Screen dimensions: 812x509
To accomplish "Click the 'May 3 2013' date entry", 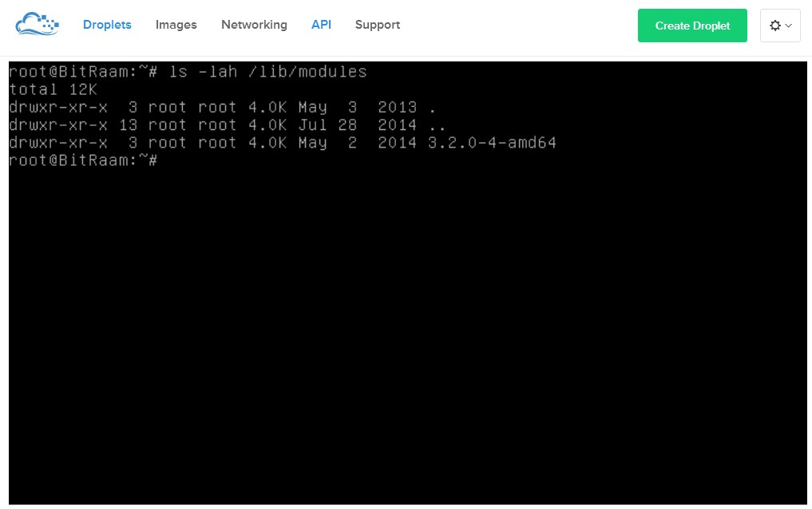I will click(x=358, y=107).
